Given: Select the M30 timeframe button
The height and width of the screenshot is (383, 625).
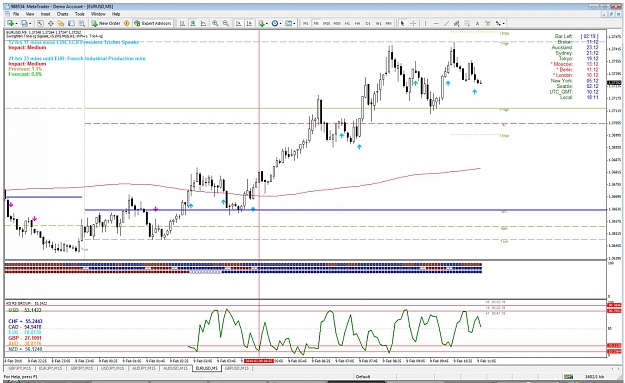Looking at the screenshot, I should [x=337, y=24].
